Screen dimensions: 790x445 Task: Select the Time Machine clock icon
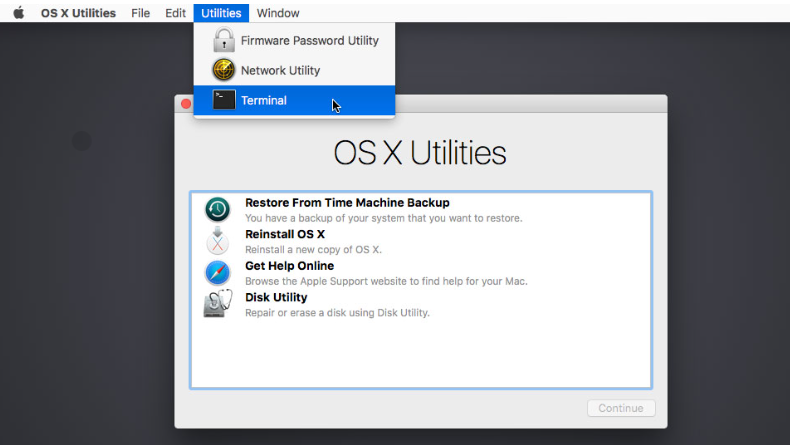[x=217, y=210]
